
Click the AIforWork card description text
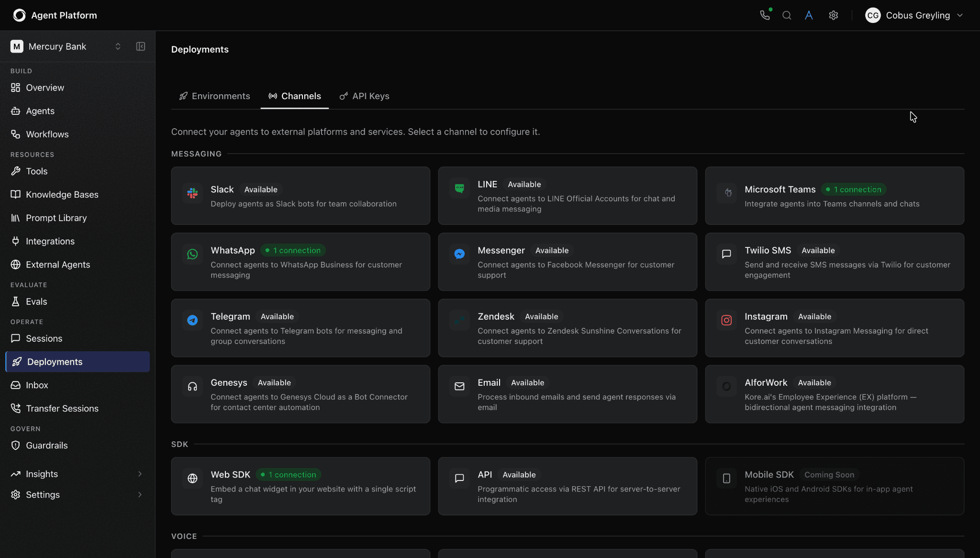coord(830,402)
